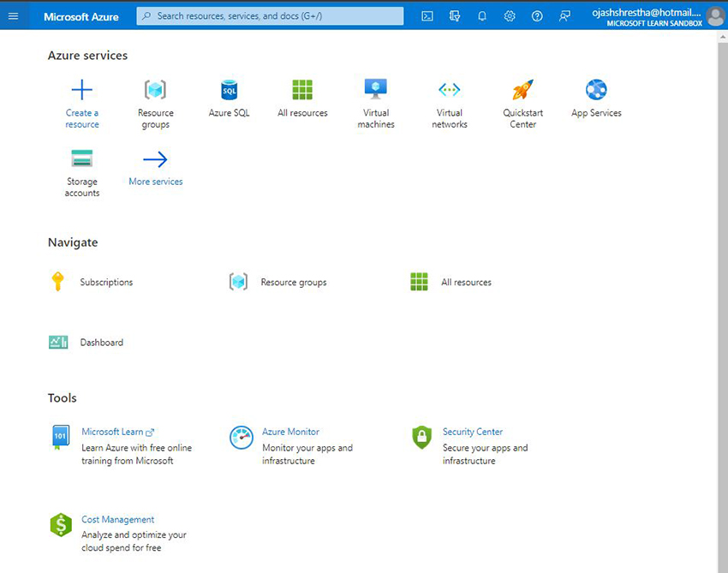Click the App Services label

(x=596, y=113)
